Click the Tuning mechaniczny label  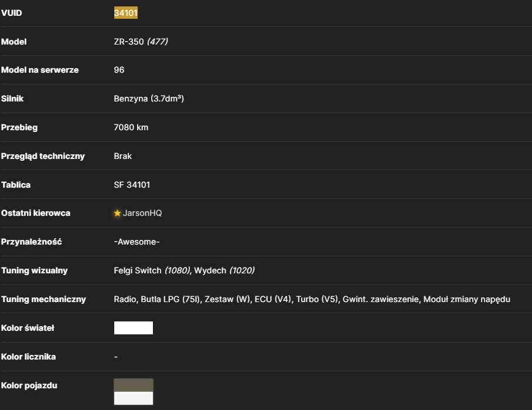(43, 299)
